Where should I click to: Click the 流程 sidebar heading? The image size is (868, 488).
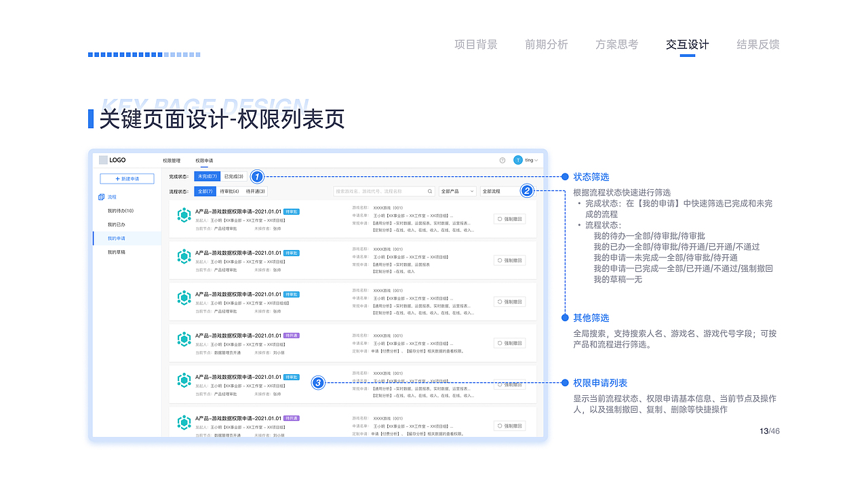coord(112,197)
